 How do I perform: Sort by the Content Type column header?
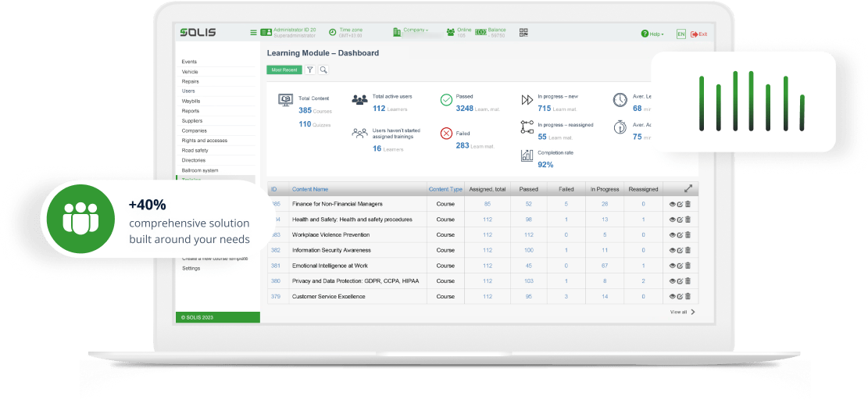[445, 189]
